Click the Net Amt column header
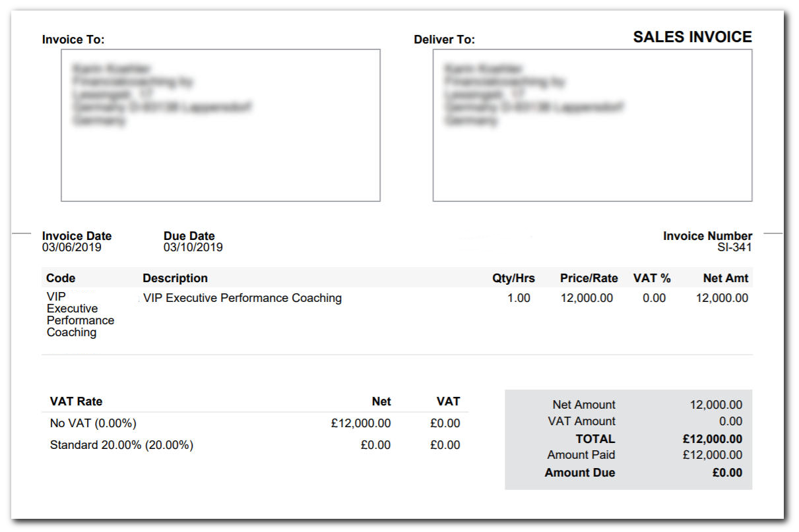Screen dimensions: 799x532 coord(726,278)
